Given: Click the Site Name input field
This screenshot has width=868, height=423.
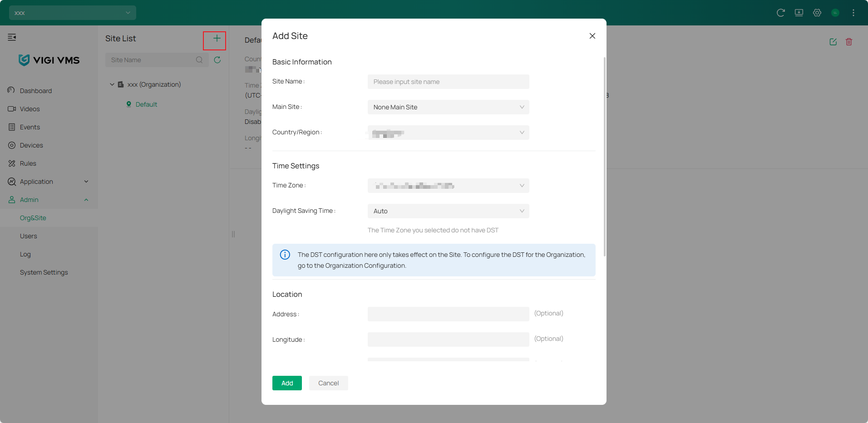Looking at the screenshot, I should [x=449, y=82].
